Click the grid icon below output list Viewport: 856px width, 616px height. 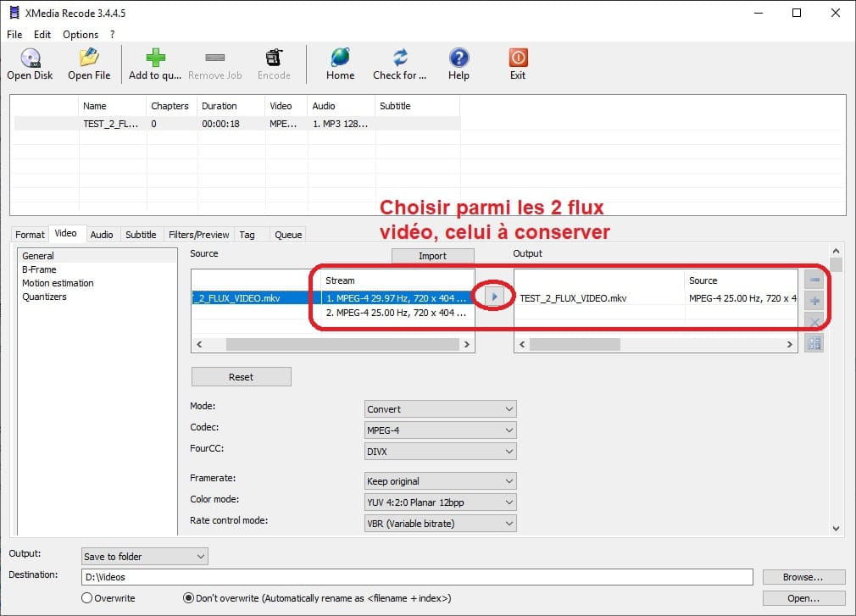[x=814, y=343]
